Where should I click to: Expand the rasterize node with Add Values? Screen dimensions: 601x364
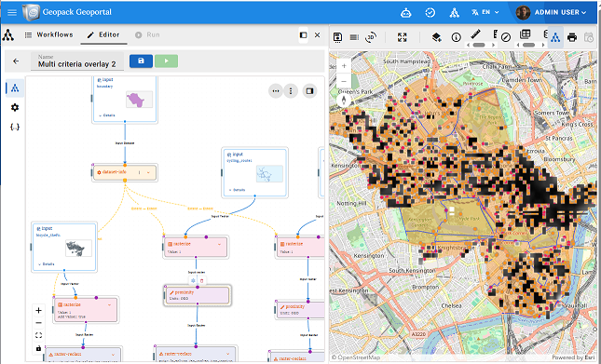pos(110,305)
